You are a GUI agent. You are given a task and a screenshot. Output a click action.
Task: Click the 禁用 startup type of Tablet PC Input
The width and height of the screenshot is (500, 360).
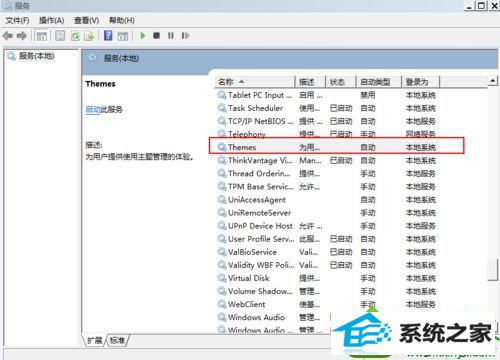[368, 95]
